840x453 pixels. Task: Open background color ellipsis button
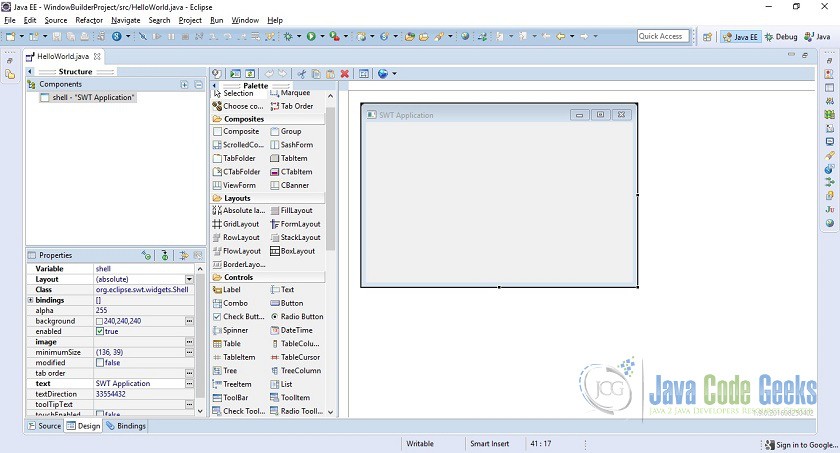(189, 321)
